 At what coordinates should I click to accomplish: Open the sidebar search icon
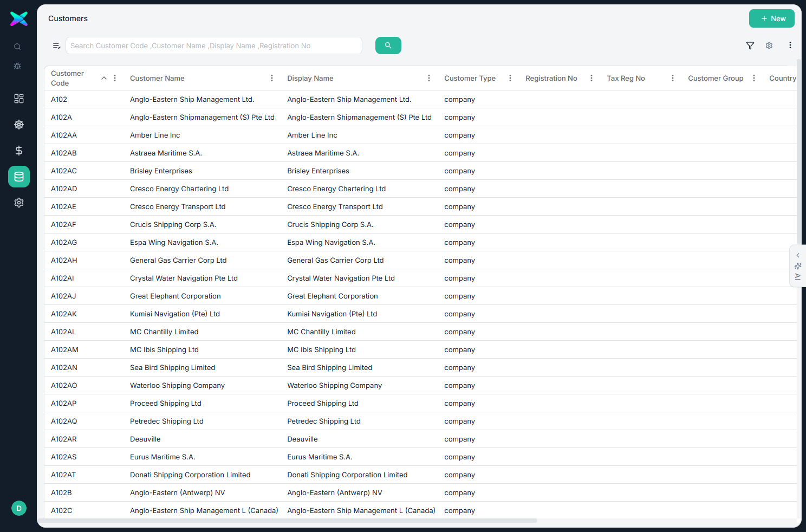(x=17, y=47)
